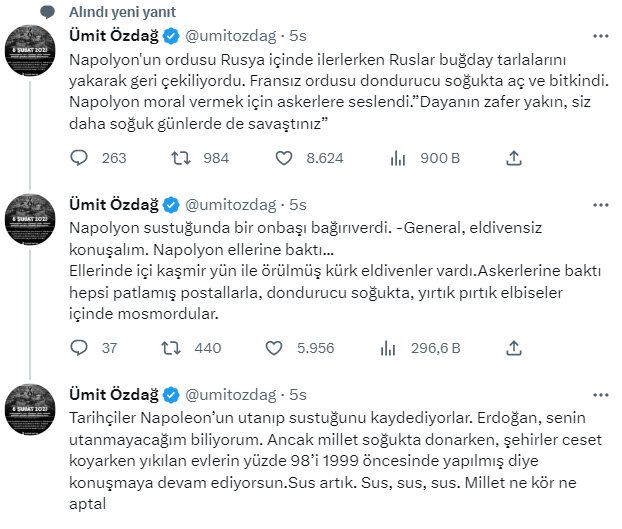Share the second tweet about the onbaşı
This screenshot has width=622, height=529.
(x=514, y=348)
